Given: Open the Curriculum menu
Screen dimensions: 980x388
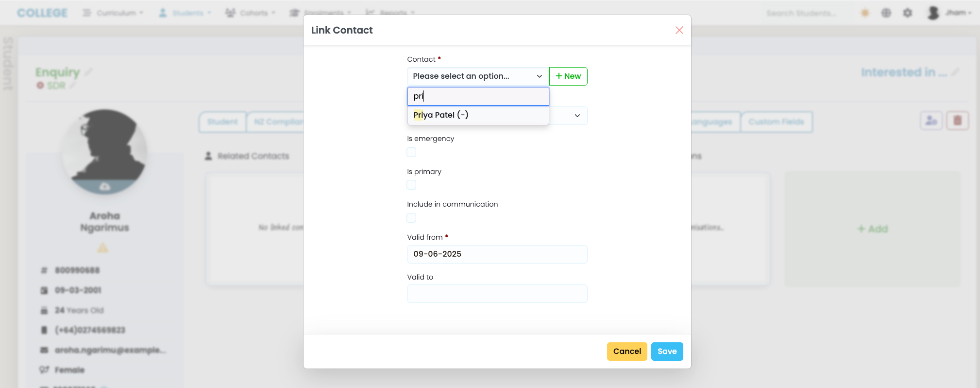Looking at the screenshot, I should [113, 13].
